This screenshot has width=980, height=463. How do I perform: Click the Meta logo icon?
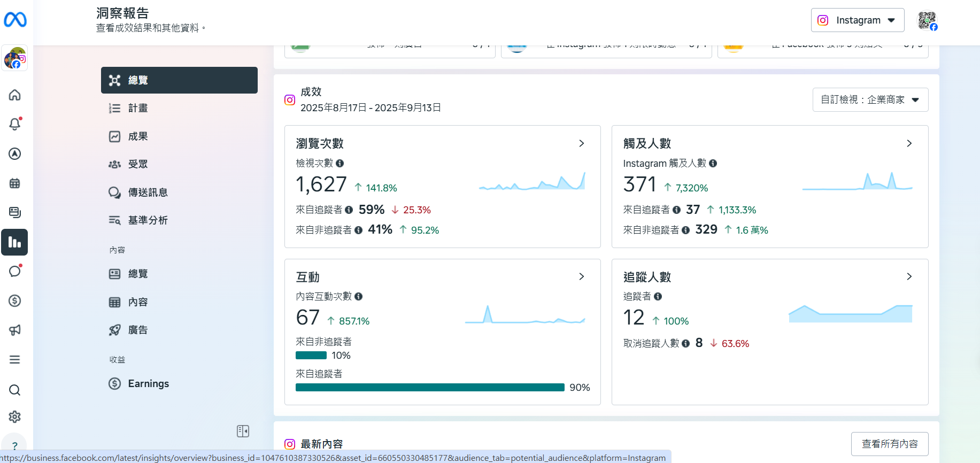point(15,20)
